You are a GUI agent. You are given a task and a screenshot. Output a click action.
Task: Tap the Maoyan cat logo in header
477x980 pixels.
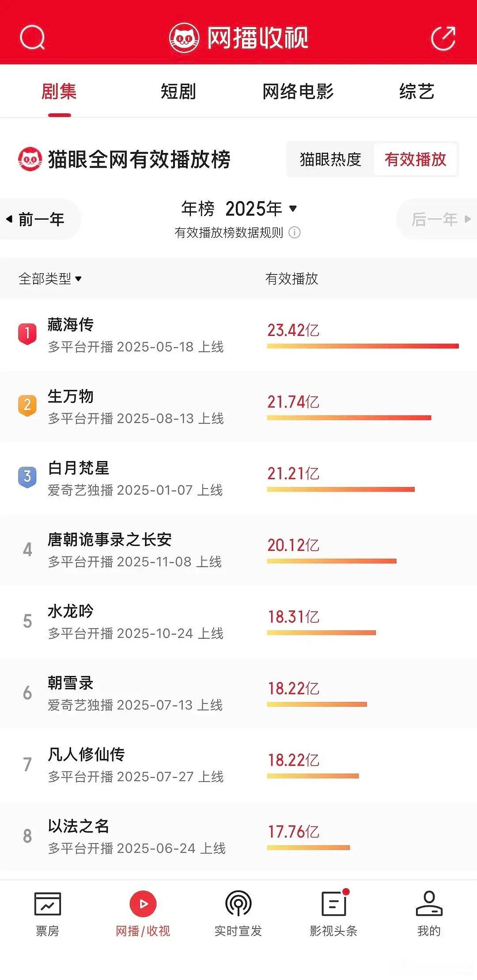185,38
